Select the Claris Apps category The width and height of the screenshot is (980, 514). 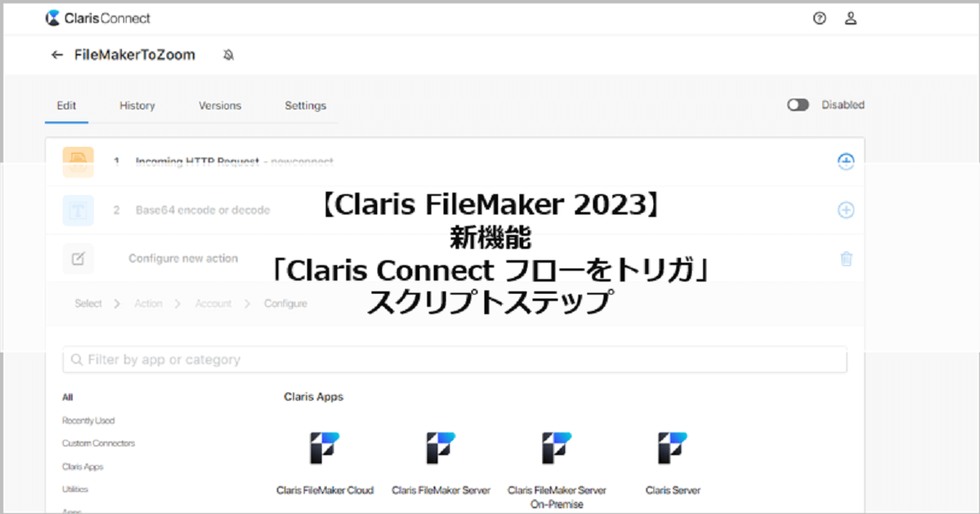point(82,467)
